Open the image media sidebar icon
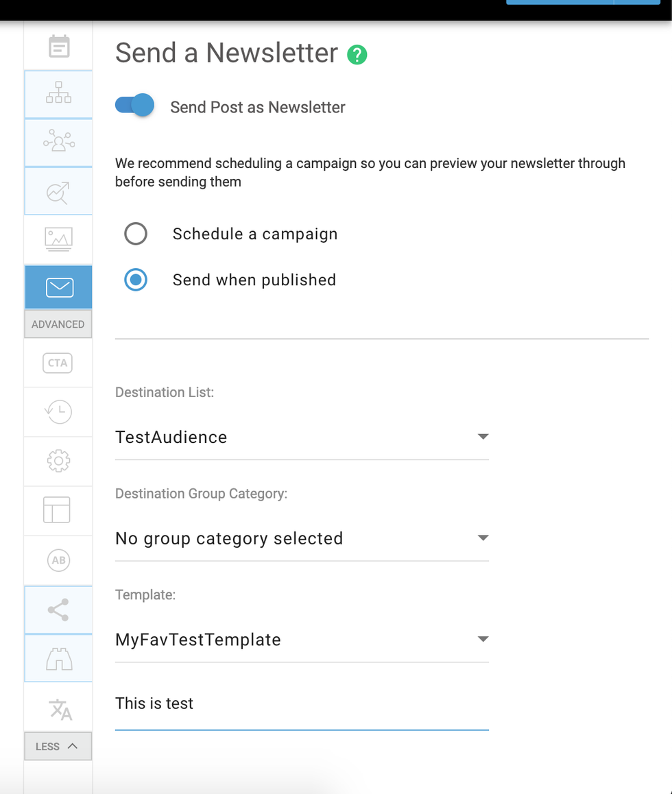672x794 pixels. pos(58,239)
